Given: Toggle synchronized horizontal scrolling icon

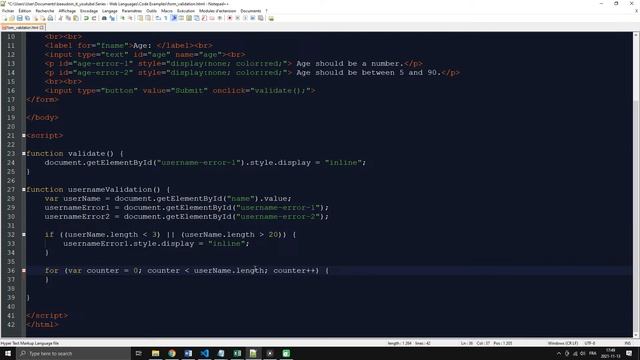Looking at the screenshot, I should pos(148,18).
